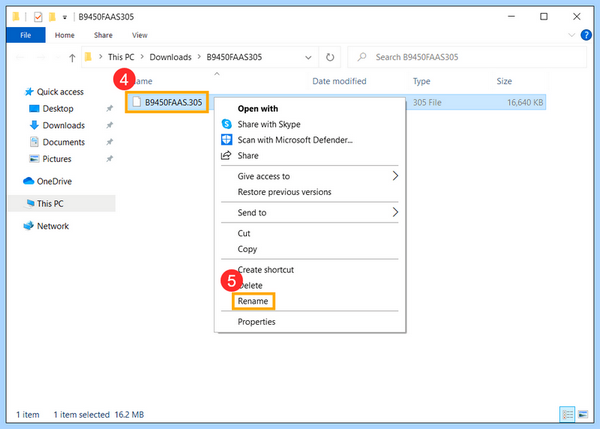The width and height of the screenshot is (600, 429).
Task: Switch to Large icons view in status bar
Action: click(x=583, y=414)
